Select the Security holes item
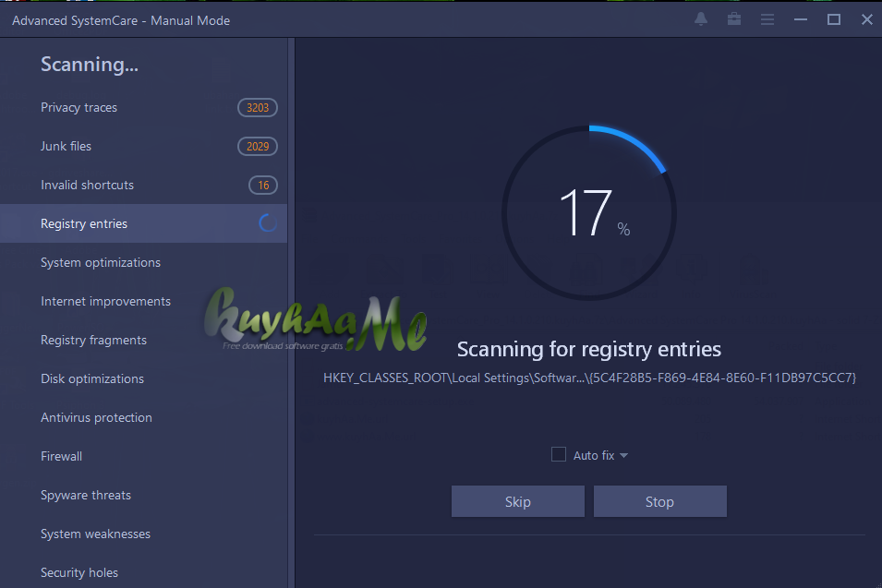 click(79, 572)
